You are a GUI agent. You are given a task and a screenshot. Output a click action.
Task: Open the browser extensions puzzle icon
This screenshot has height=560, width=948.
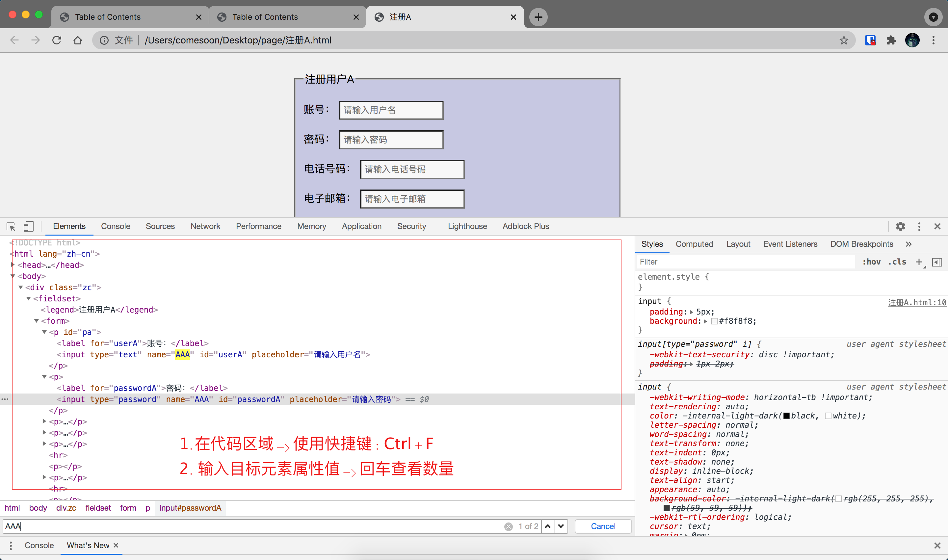[x=891, y=40]
